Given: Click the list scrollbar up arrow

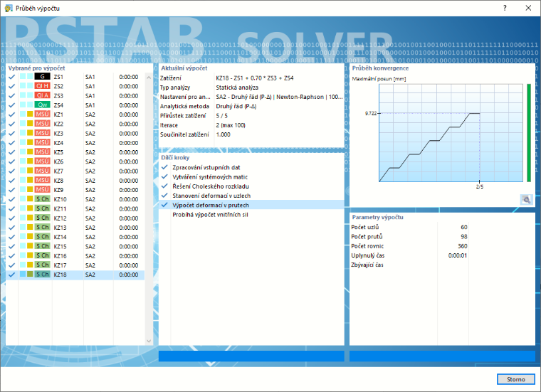Looking at the screenshot, I should click(149, 78).
